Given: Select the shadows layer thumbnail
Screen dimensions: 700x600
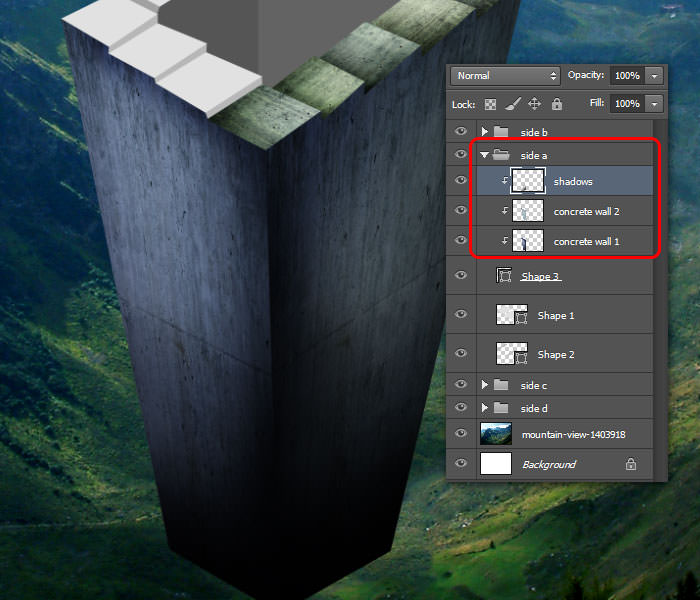Looking at the screenshot, I should pos(528,181).
